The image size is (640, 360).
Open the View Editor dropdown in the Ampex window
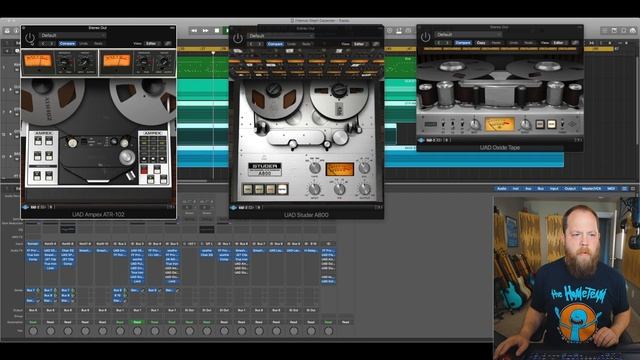[151, 43]
